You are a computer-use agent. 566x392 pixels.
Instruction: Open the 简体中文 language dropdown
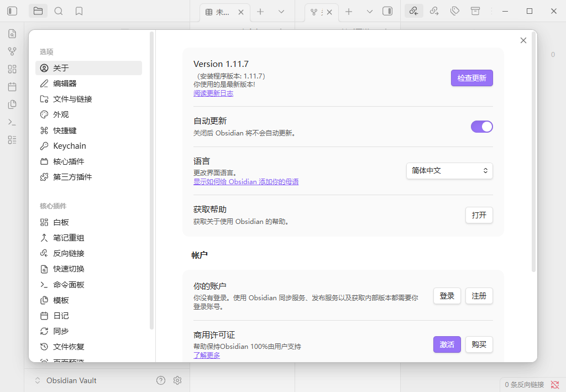point(449,171)
